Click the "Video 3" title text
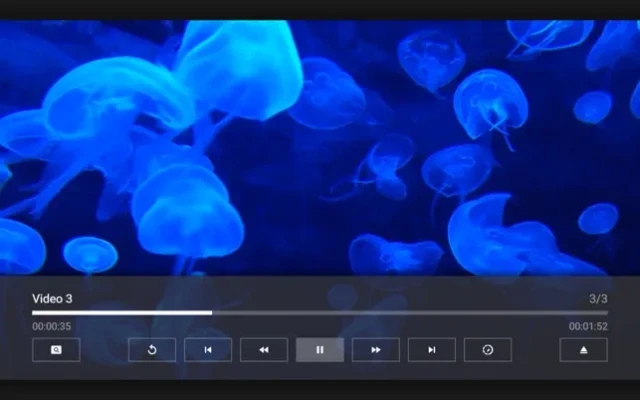The height and width of the screenshot is (400, 640). point(52,298)
